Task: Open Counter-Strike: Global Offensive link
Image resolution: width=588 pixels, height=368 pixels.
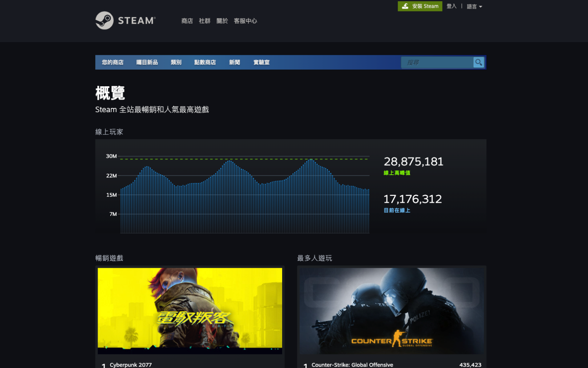Action: coord(352,365)
